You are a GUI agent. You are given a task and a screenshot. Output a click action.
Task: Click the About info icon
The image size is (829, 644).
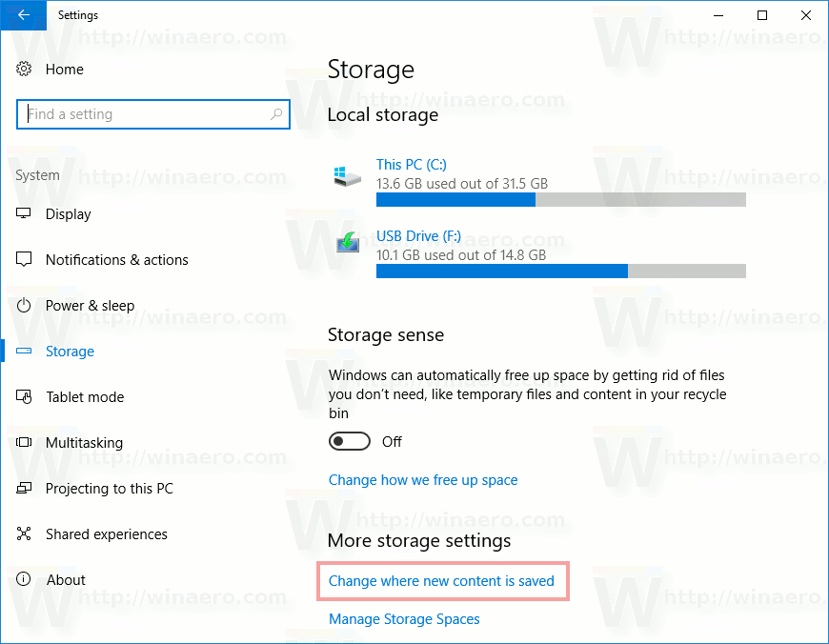[x=25, y=580]
